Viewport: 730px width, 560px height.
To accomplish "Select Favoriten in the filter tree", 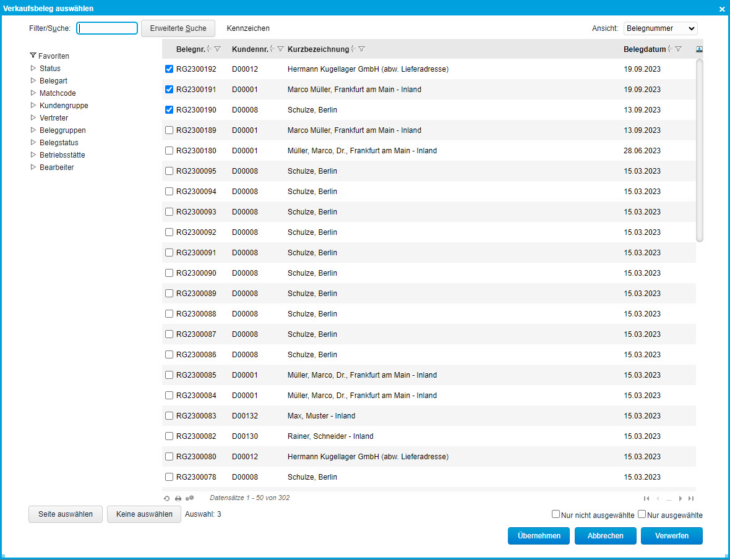I will pos(53,56).
